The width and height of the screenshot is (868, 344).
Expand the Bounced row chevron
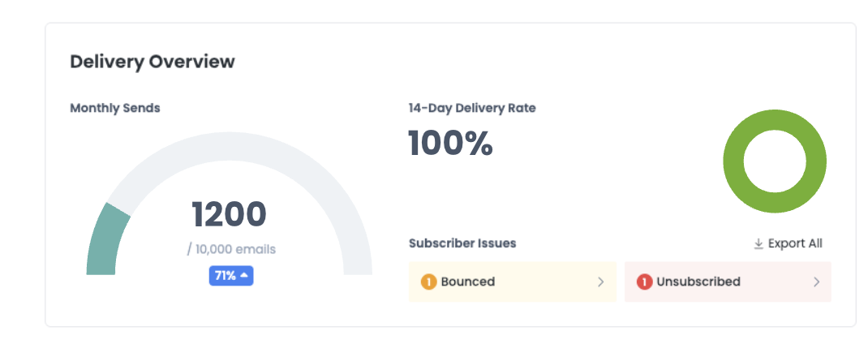click(601, 282)
